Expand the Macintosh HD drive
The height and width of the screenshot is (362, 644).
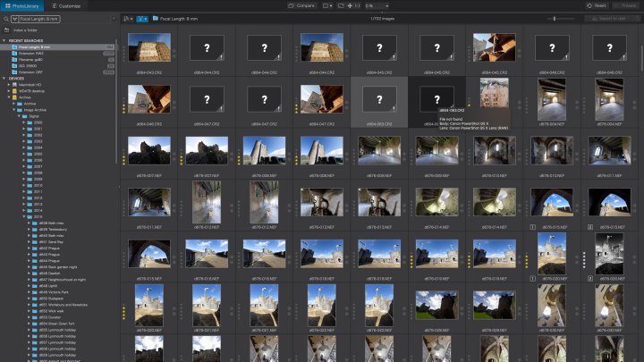[9, 85]
